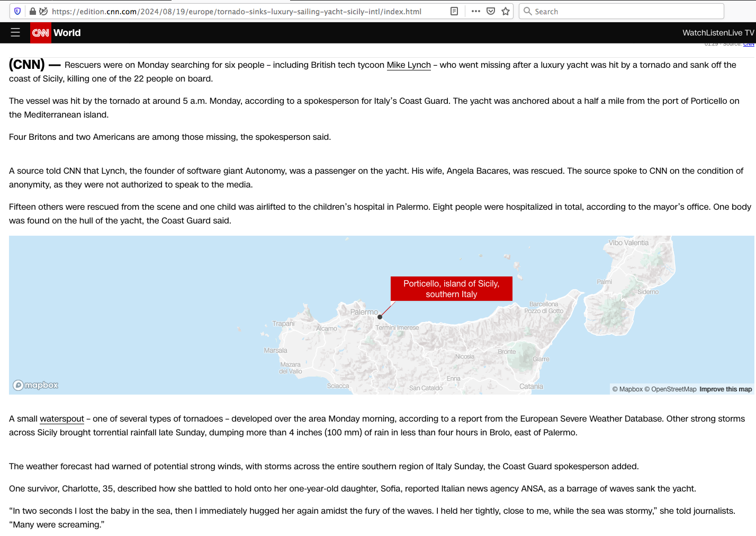Click the Mazara del Vallo label
756x536 pixels.
(291, 368)
